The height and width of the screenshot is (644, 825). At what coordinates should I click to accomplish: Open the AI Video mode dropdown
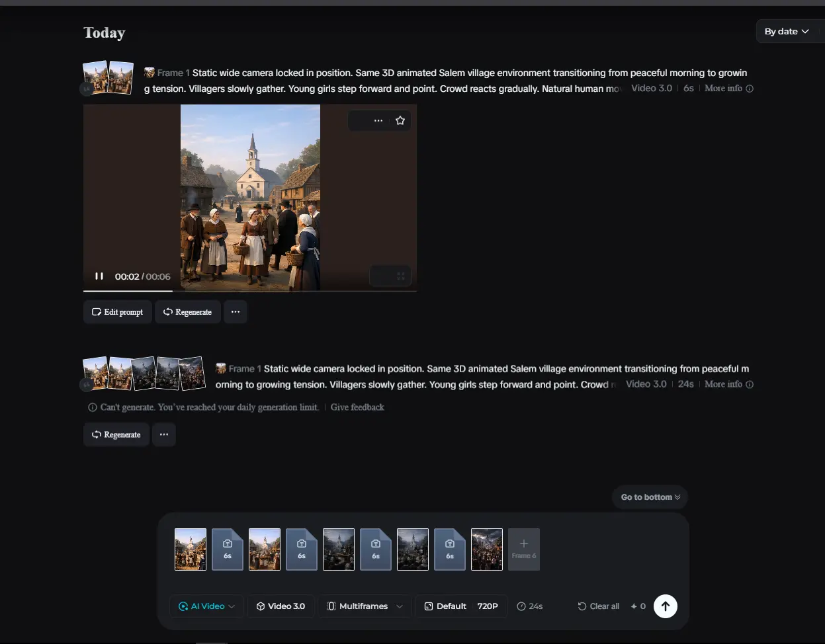pyautogui.click(x=206, y=606)
